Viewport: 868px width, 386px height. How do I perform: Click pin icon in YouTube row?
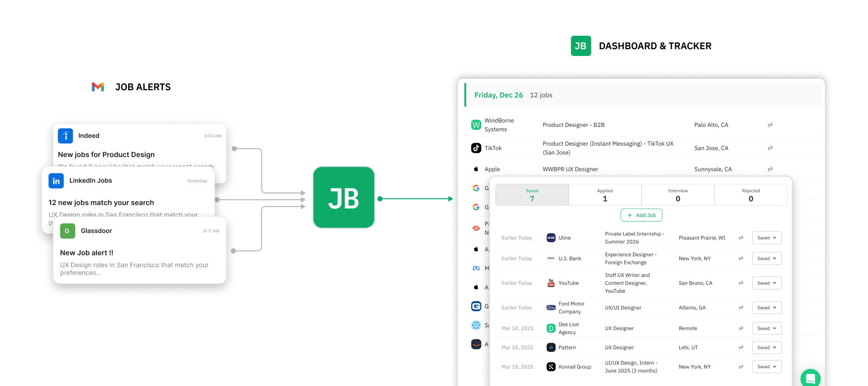point(741,283)
